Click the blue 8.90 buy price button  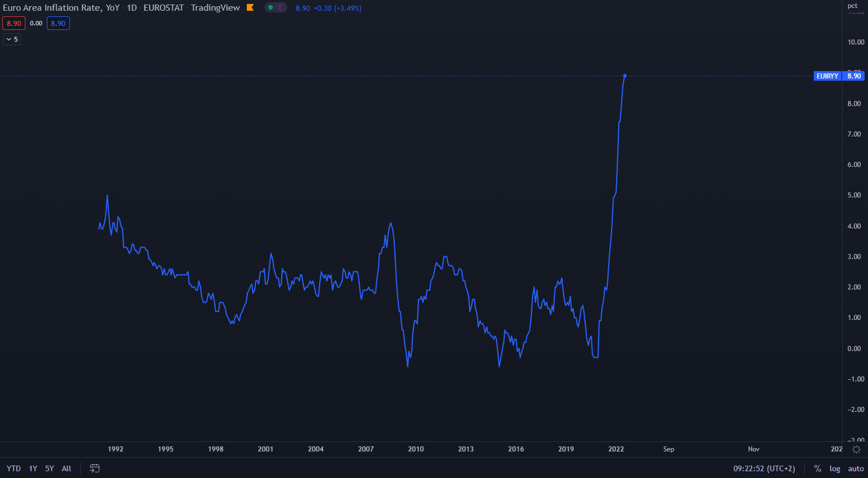(x=58, y=23)
